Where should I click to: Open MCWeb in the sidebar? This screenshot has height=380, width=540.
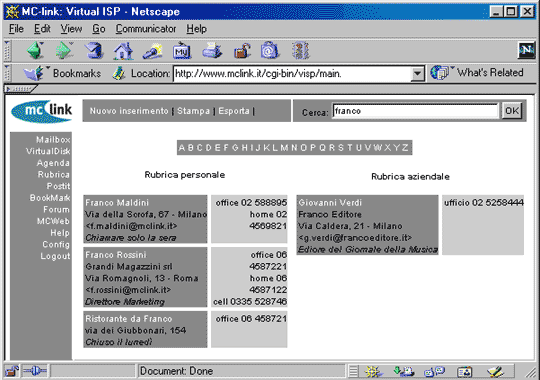[x=53, y=221]
